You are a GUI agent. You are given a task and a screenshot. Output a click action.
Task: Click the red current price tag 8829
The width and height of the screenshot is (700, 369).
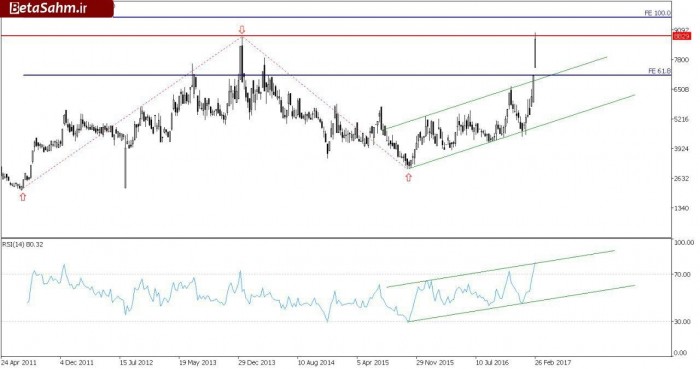pos(682,36)
